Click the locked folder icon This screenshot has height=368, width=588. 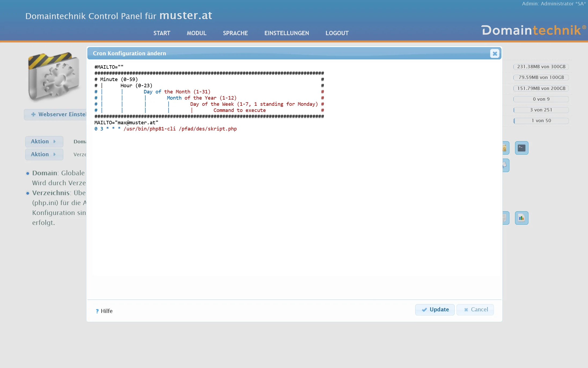tap(505, 148)
